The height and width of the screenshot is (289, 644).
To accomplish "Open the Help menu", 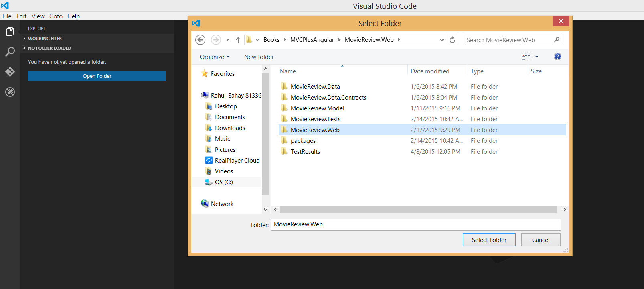I will coord(73,16).
